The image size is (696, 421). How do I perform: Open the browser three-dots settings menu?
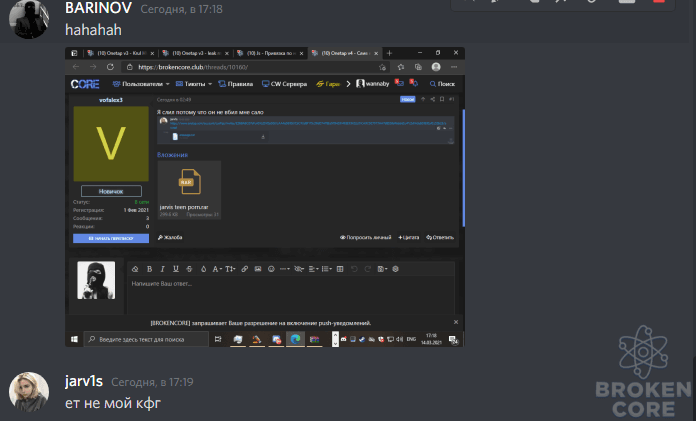pos(454,67)
